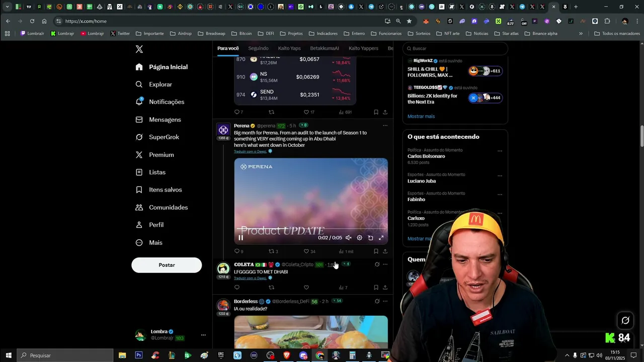Open options for the Luciano Juba trend
The width and height of the screenshot is (644, 362).
tap(500, 176)
